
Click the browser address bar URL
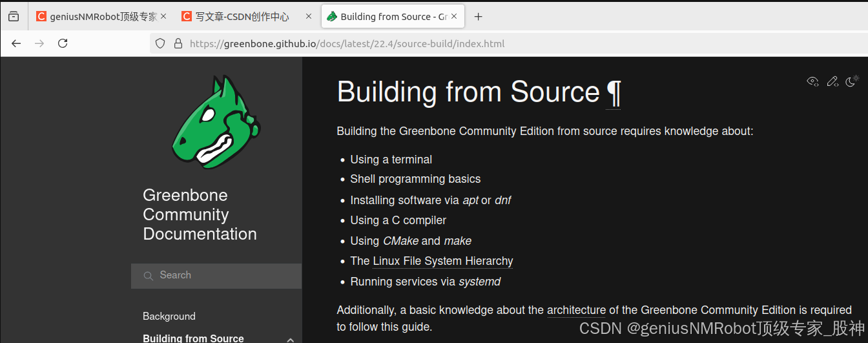[x=347, y=44]
